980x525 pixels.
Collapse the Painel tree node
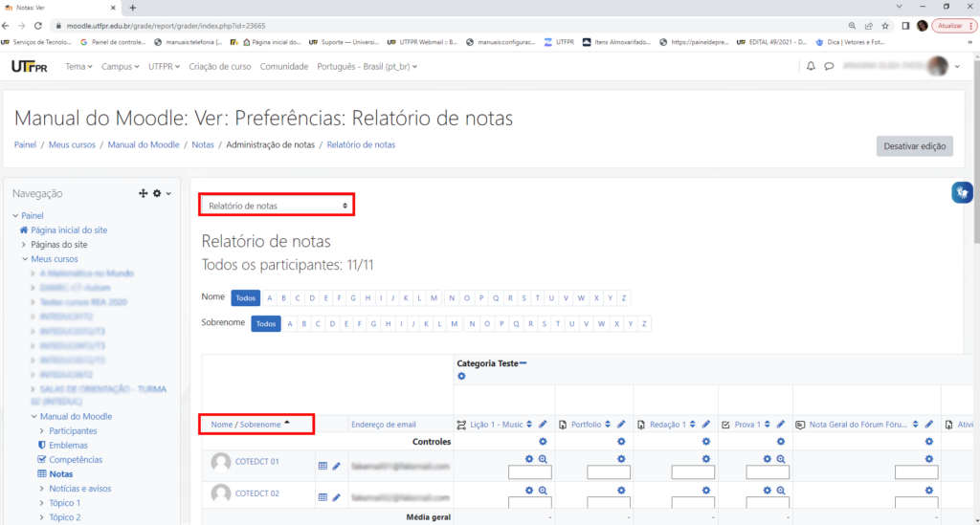[15, 215]
